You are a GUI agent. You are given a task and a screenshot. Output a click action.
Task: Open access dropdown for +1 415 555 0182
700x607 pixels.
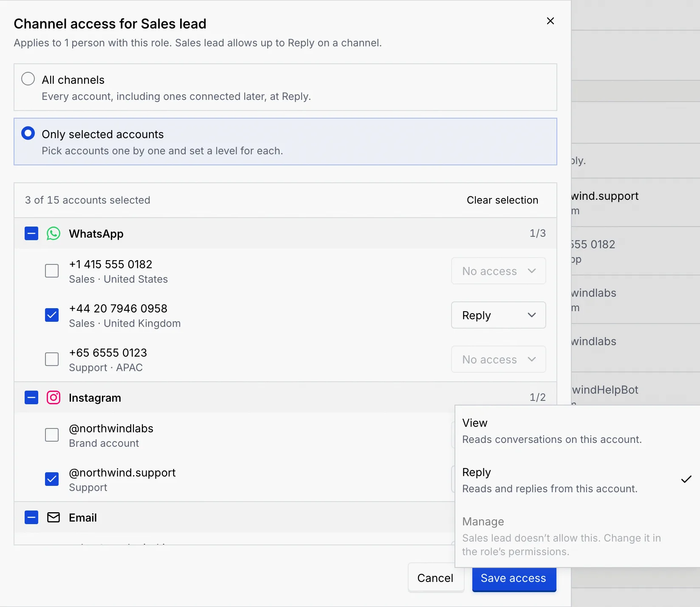[498, 271]
